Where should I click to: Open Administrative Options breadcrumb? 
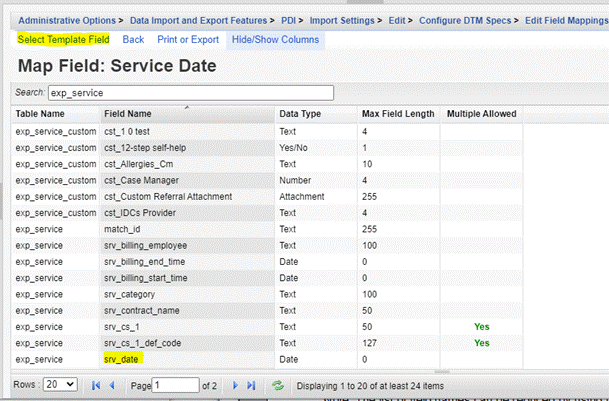tap(68, 19)
